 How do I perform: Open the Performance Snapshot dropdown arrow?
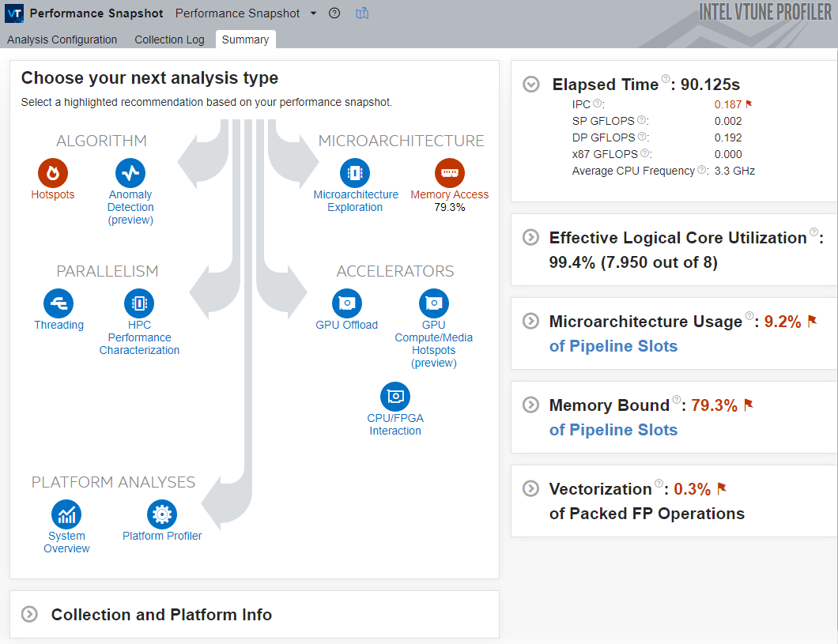[313, 13]
